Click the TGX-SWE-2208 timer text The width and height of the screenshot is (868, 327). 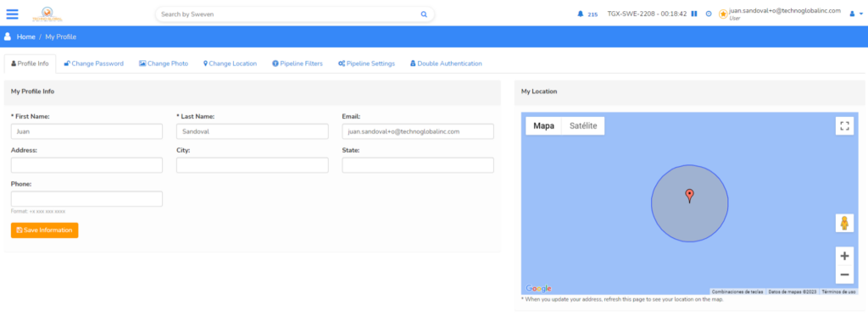[647, 14]
